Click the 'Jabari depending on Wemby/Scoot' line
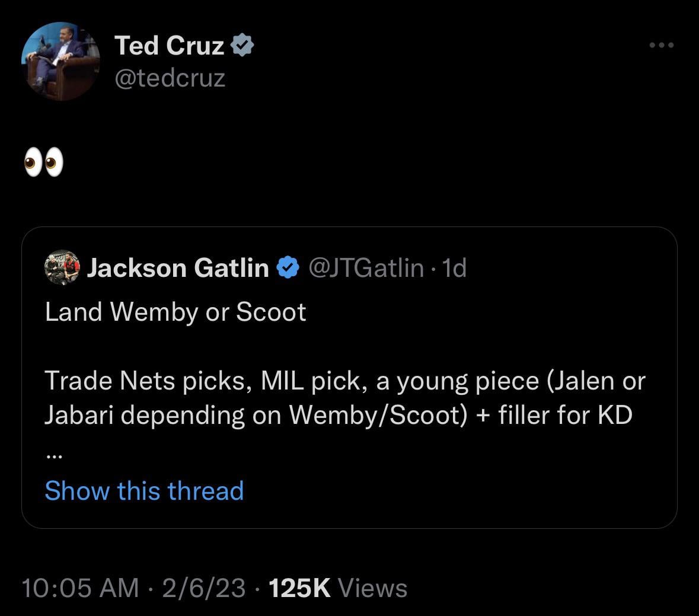699x616 pixels. click(x=339, y=415)
